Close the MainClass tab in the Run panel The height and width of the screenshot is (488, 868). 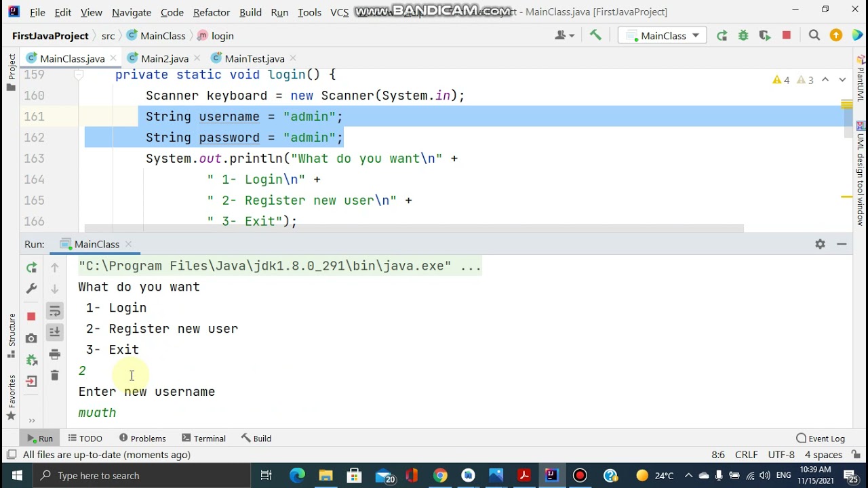point(128,244)
